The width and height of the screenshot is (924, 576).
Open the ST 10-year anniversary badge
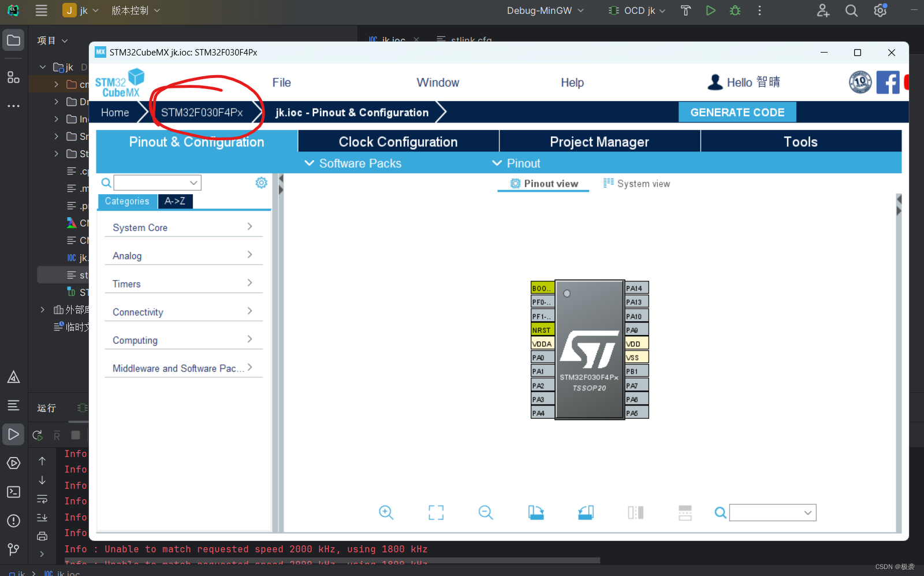click(860, 82)
